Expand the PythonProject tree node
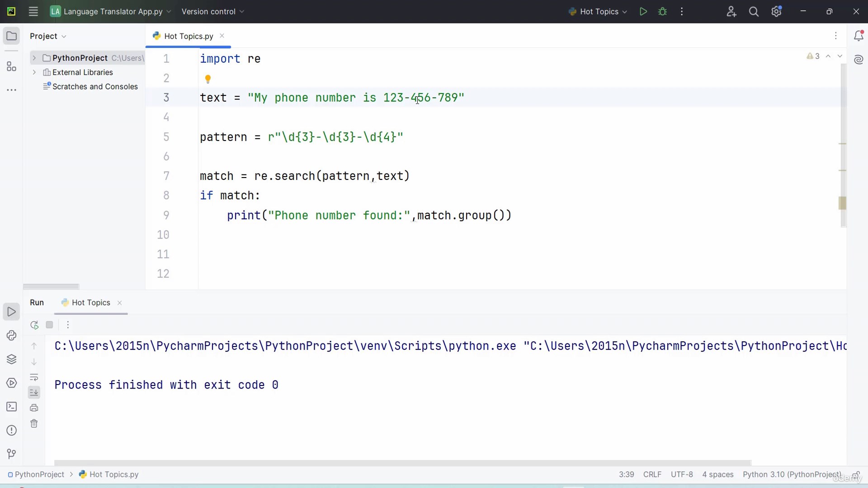This screenshot has height=488, width=868. tap(34, 58)
